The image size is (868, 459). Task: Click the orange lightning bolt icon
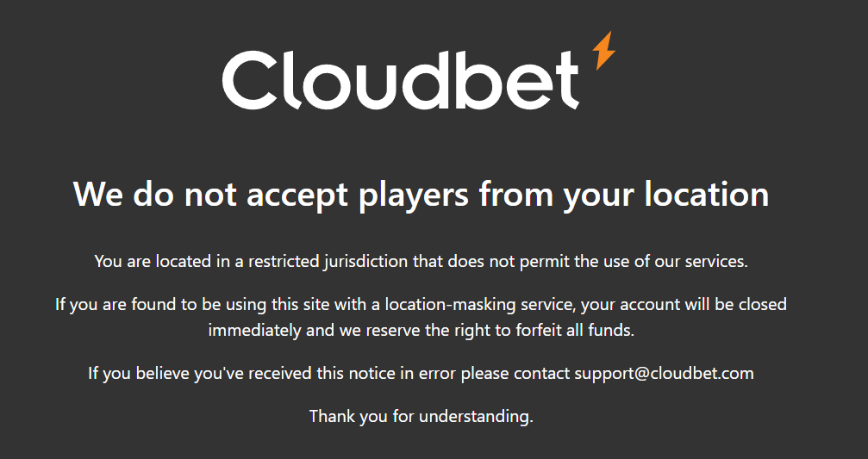[604, 50]
